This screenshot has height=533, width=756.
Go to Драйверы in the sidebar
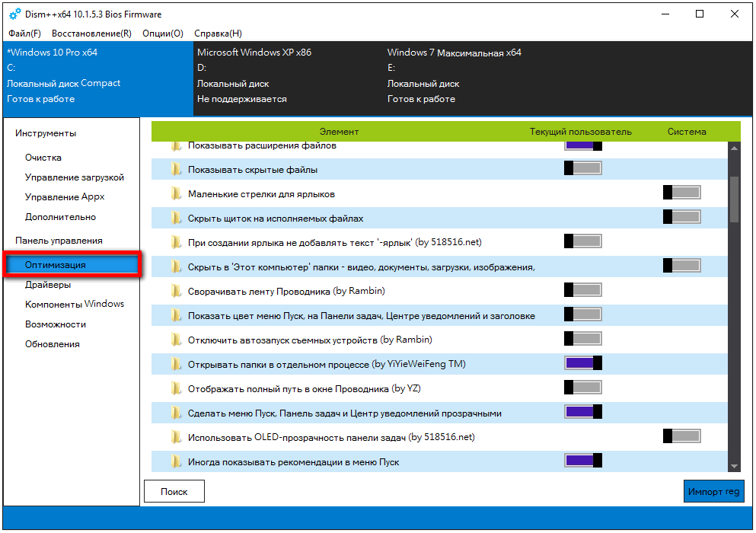point(48,285)
